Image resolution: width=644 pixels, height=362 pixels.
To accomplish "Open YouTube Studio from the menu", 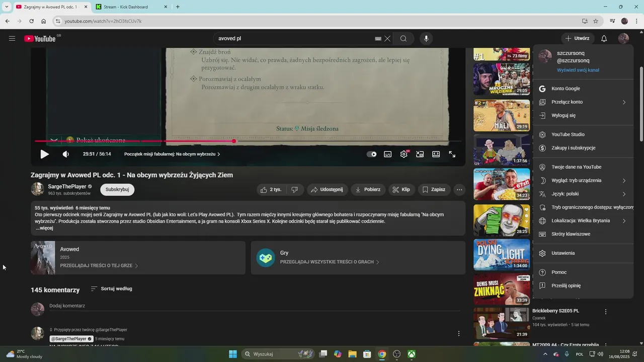I will click(583, 135).
